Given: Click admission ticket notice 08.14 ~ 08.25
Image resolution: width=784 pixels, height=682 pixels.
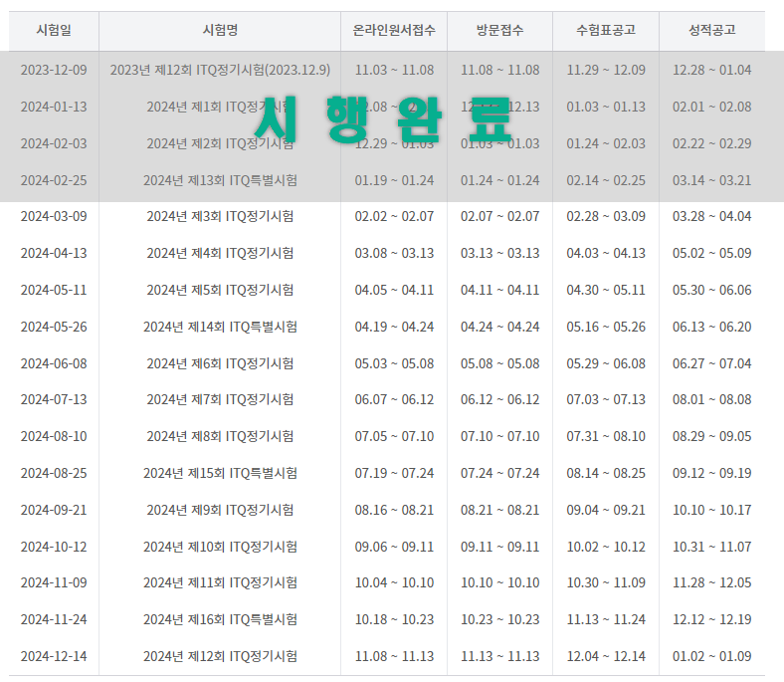Looking at the screenshot, I should click(606, 473).
